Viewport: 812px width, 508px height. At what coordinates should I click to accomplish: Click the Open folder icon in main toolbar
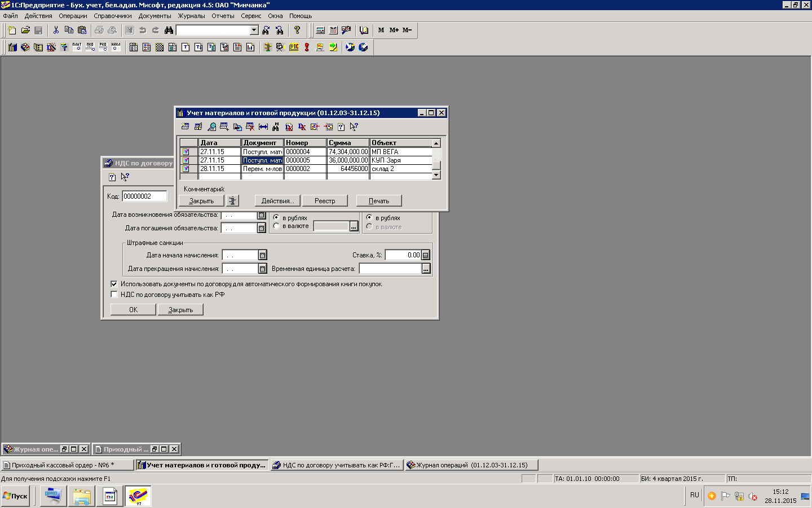(x=25, y=30)
